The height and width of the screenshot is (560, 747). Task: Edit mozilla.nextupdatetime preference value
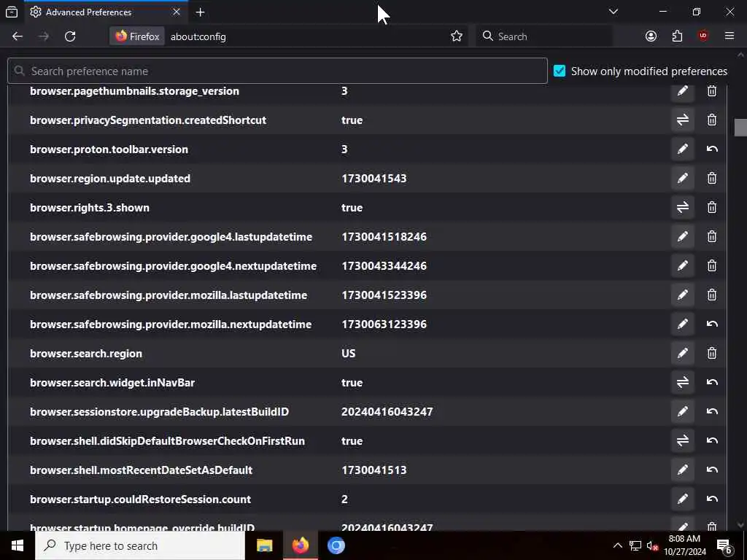[682, 324]
